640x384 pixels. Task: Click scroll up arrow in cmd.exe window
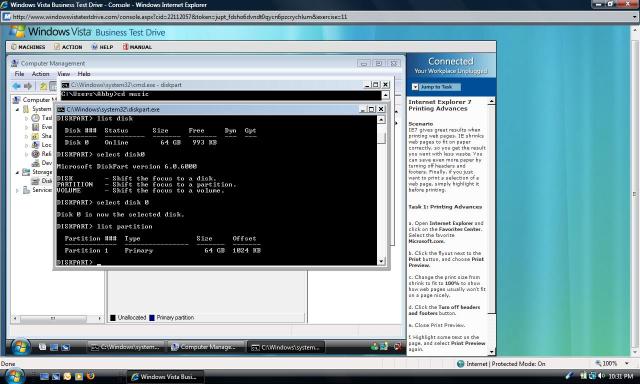[x=385, y=95]
